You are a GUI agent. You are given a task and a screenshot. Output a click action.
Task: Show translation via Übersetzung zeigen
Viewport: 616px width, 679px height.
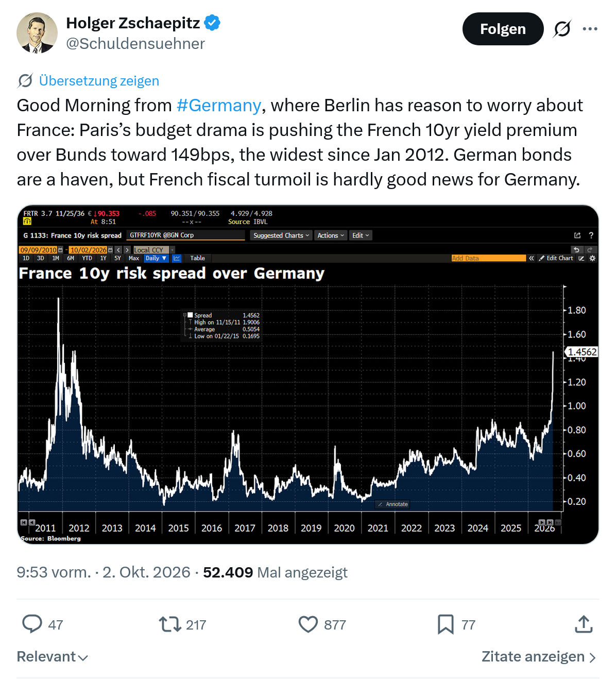(x=99, y=81)
